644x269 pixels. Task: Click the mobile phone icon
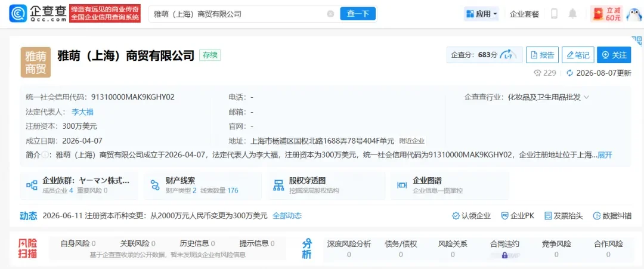[553, 14]
